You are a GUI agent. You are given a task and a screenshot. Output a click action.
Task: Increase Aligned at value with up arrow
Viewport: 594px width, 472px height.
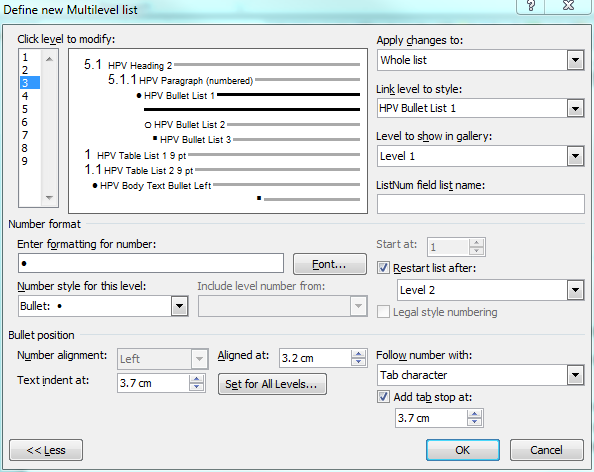358,354
